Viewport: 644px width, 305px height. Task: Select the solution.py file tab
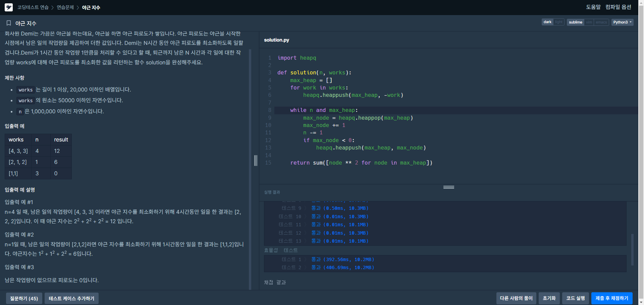pos(276,40)
